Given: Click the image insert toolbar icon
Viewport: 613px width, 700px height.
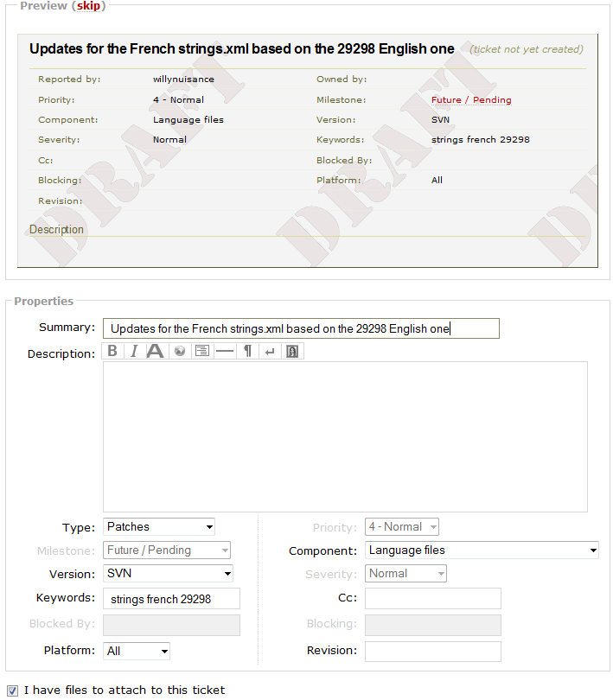Looking at the screenshot, I should pos(292,351).
